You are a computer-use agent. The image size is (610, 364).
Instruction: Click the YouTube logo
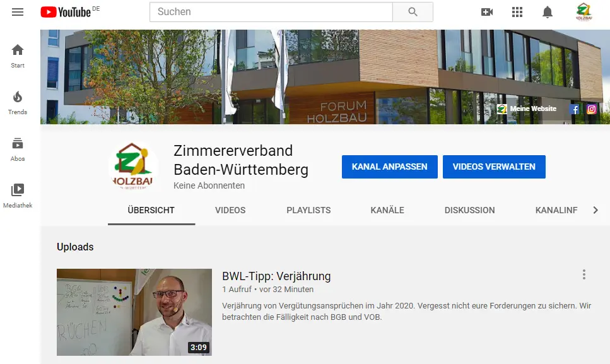[66, 12]
